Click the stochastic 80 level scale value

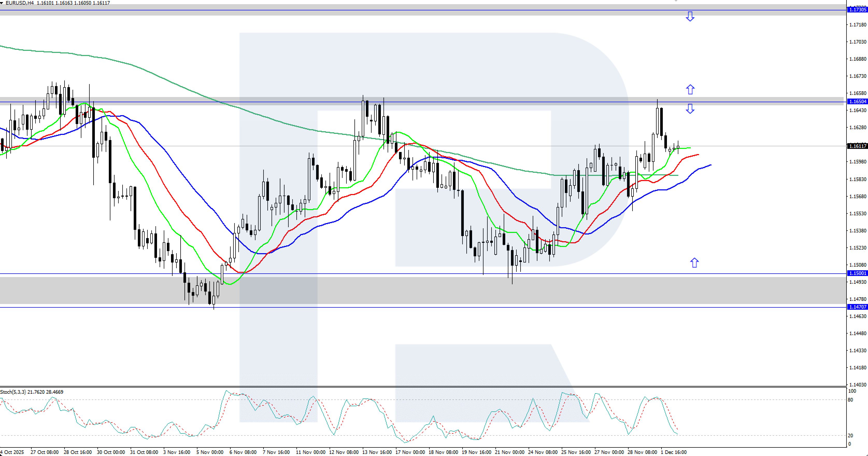850,400
